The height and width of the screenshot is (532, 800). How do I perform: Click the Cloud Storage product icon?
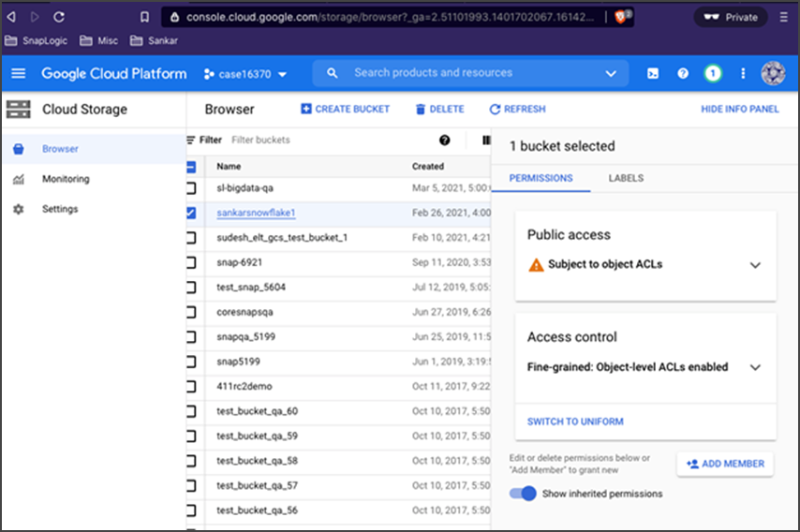point(19,110)
